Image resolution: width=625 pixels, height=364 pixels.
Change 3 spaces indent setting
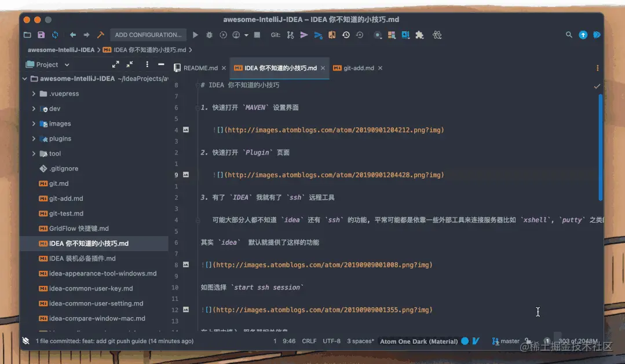(x=360, y=341)
